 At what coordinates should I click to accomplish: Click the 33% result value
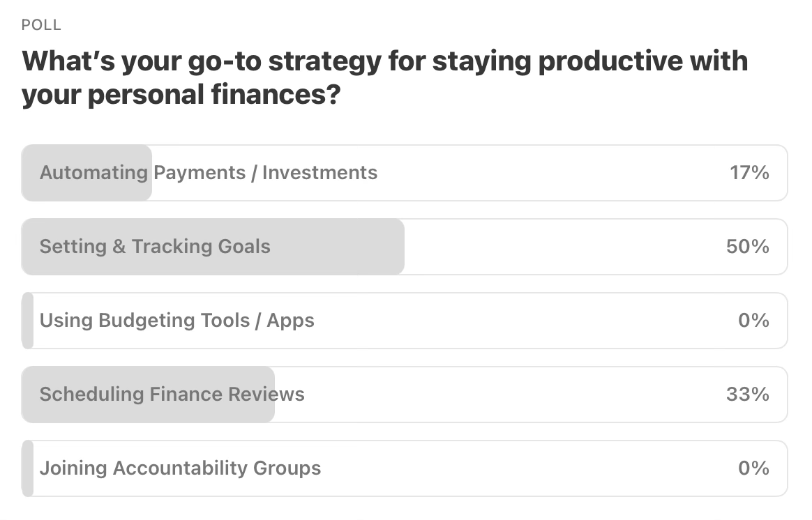pyautogui.click(x=747, y=395)
